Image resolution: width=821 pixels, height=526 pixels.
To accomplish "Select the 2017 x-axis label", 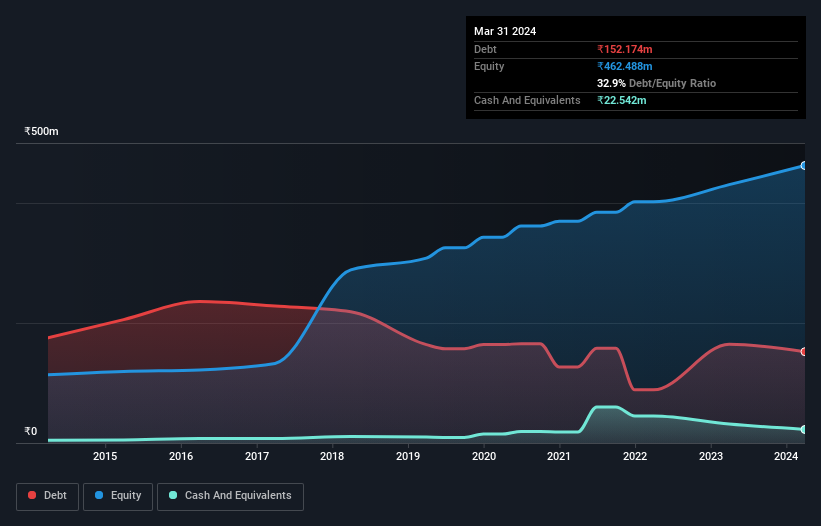I will point(257,456).
